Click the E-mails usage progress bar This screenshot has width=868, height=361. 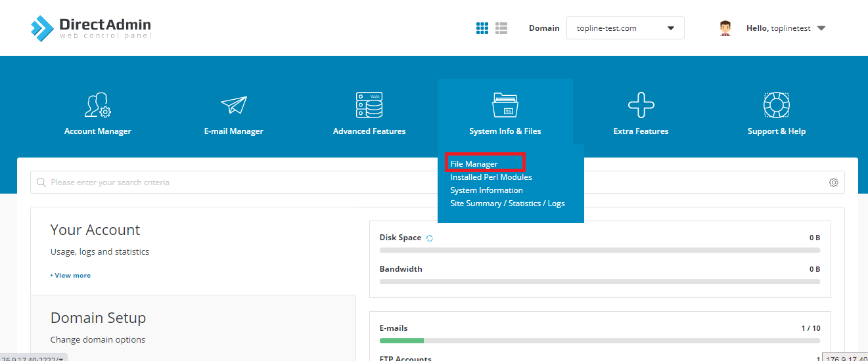(x=600, y=341)
